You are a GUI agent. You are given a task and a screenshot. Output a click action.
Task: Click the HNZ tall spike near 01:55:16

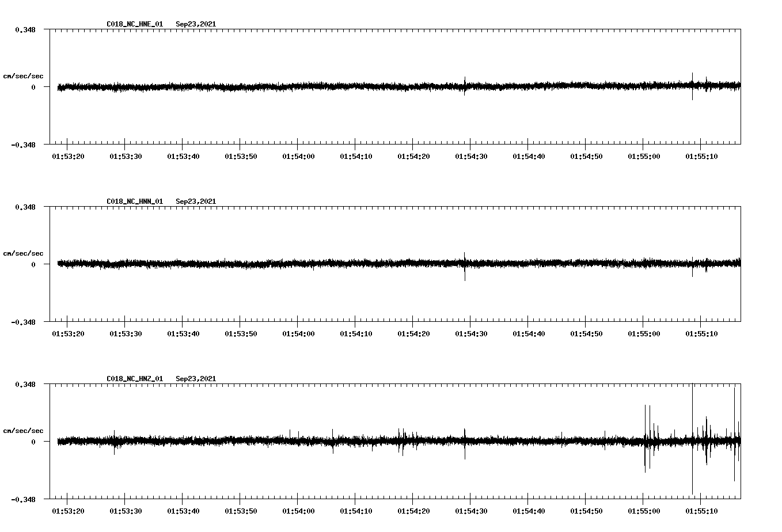click(x=734, y=434)
